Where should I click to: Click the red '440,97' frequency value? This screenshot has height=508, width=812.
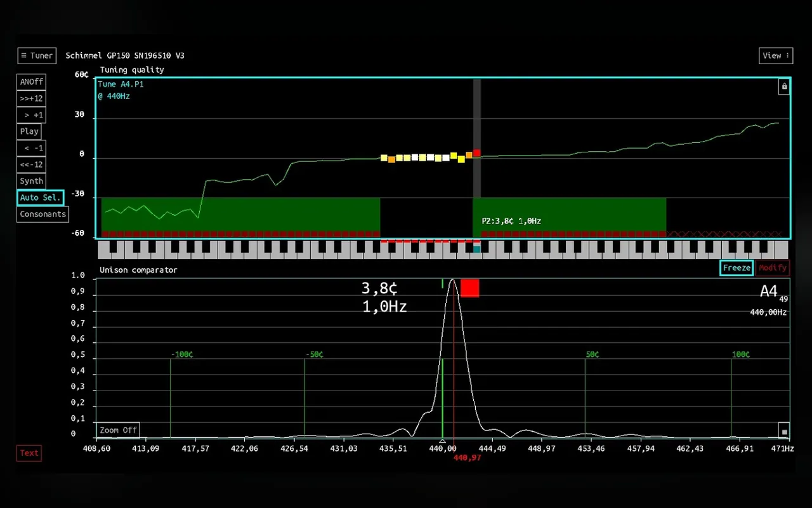467,458
